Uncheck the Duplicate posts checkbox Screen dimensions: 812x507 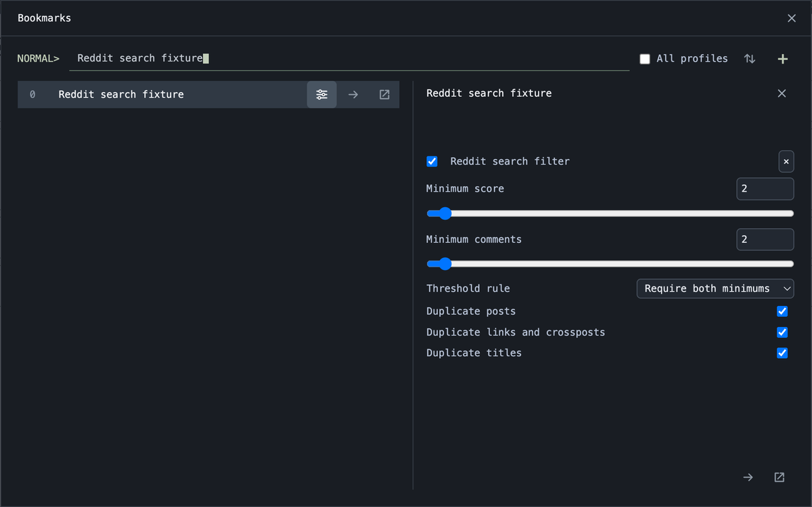click(782, 311)
